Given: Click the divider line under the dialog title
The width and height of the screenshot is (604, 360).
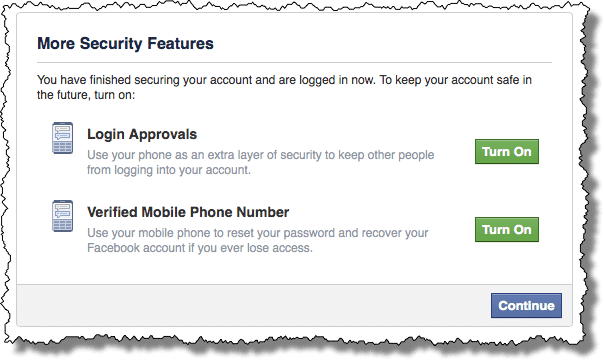Looking at the screenshot, I should (x=294, y=62).
